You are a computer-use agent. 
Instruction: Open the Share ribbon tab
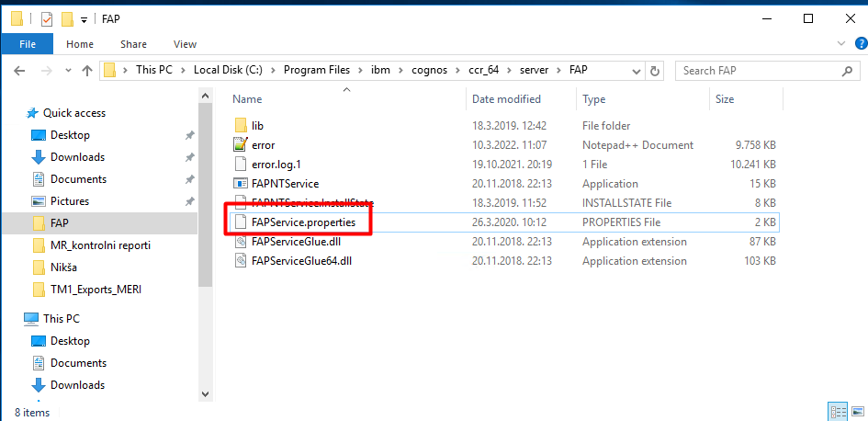click(x=133, y=43)
